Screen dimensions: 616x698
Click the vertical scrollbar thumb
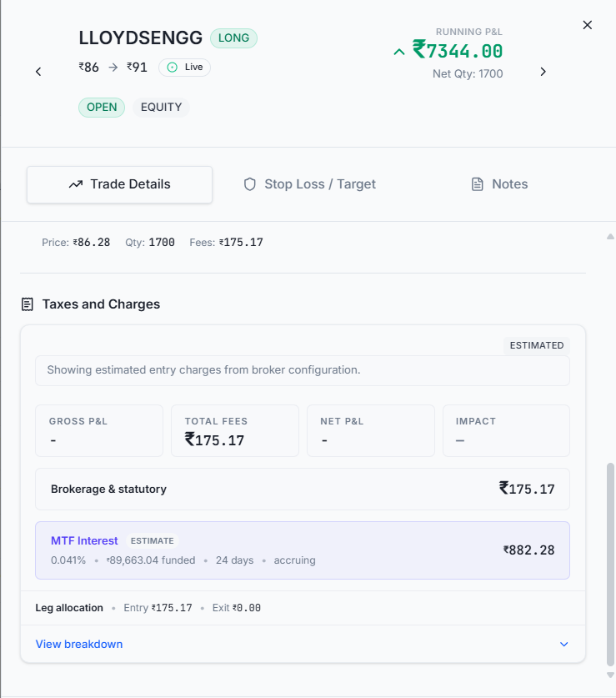click(x=610, y=564)
